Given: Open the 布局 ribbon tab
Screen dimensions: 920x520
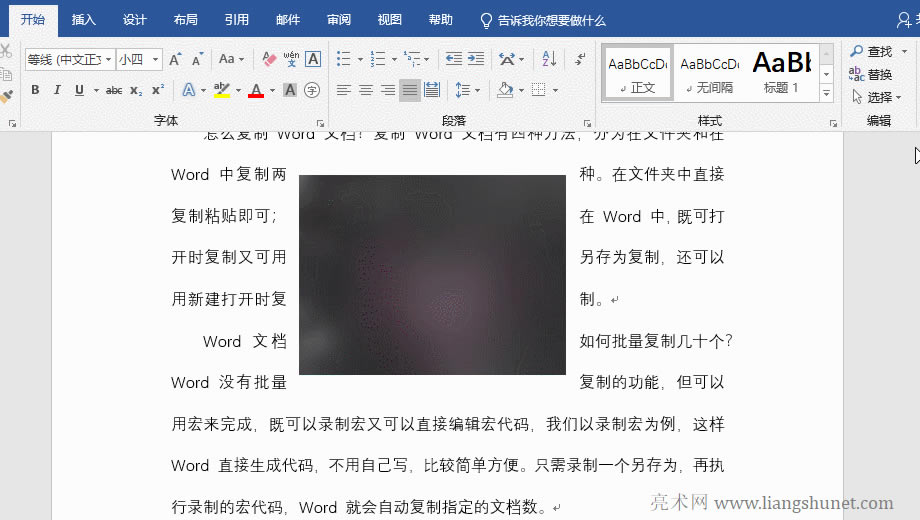Looking at the screenshot, I should (185, 20).
